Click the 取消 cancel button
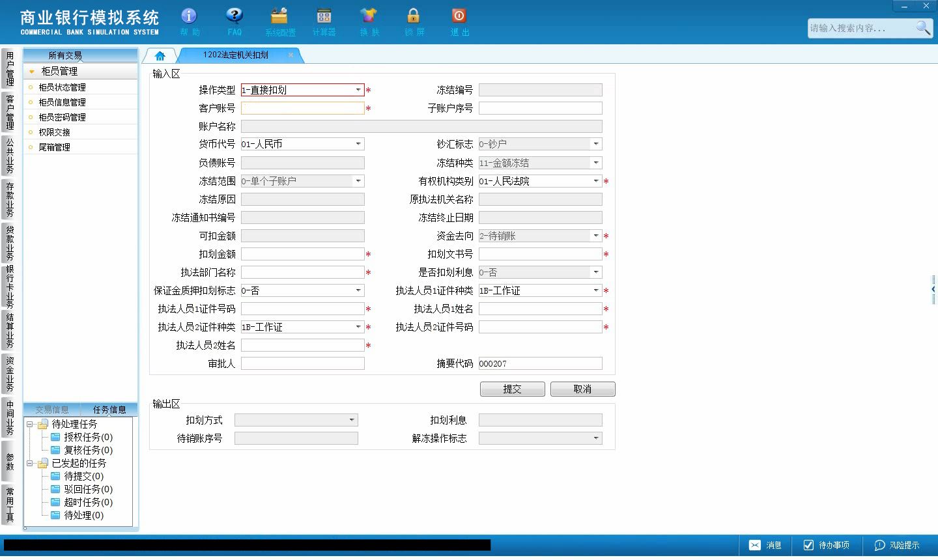 pyautogui.click(x=582, y=389)
